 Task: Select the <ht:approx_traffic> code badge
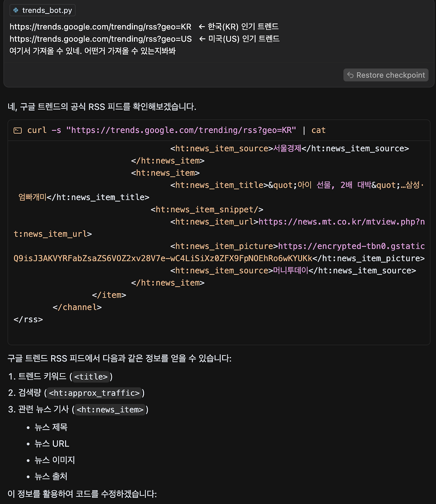(x=94, y=393)
